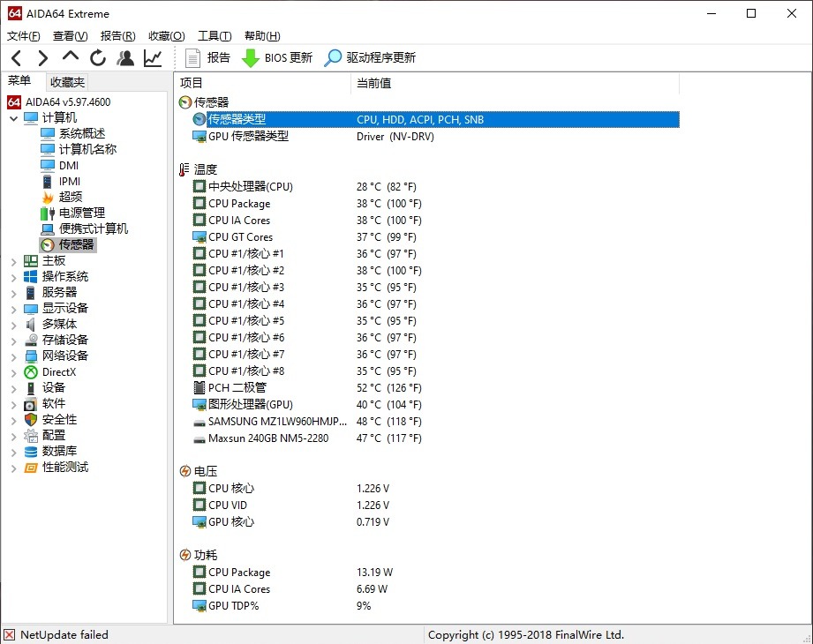The height and width of the screenshot is (644, 813).
Task: Expand the 服务器 tree node
Action: pyautogui.click(x=14, y=294)
